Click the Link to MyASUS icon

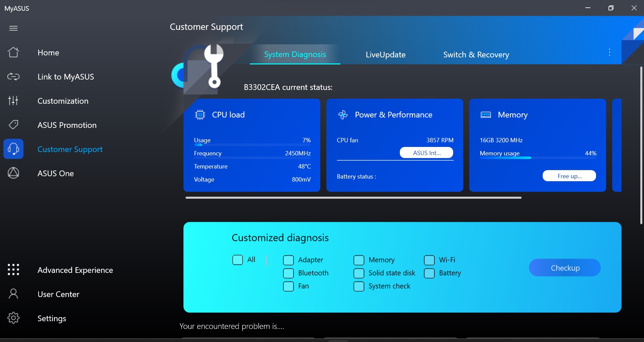coord(13,77)
